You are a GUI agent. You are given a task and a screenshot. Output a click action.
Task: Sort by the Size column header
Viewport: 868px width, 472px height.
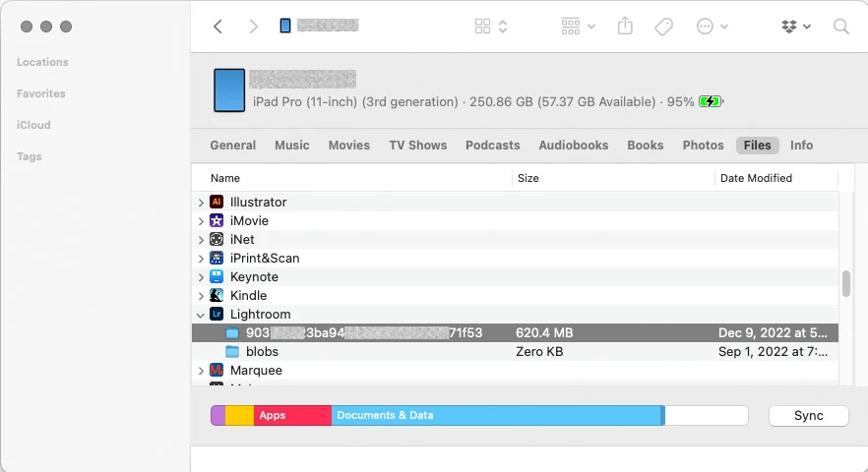[527, 178]
